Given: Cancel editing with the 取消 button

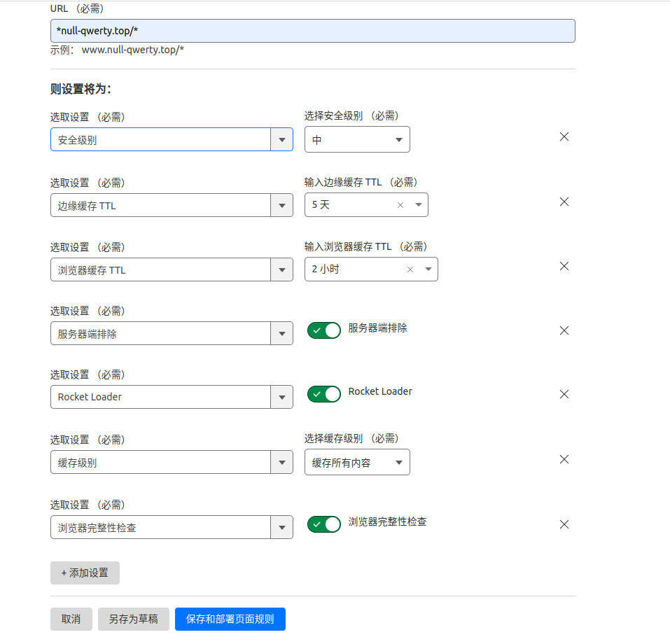Looking at the screenshot, I should (x=71, y=619).
